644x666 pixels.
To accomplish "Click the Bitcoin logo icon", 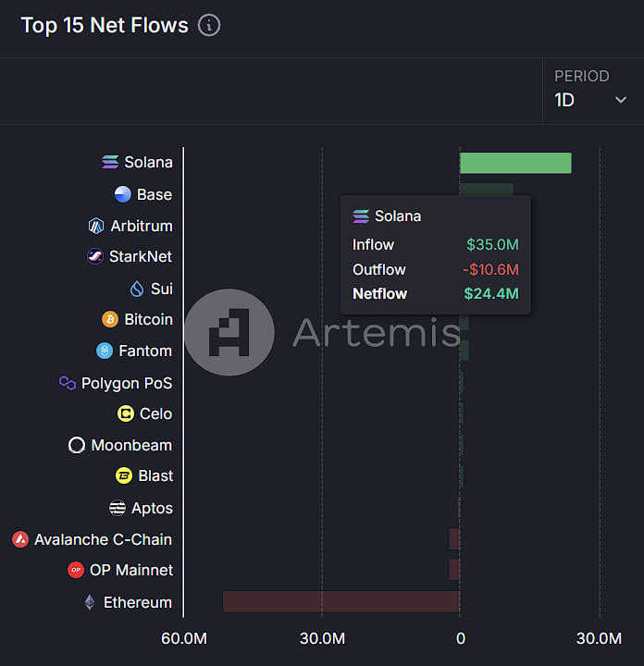I will (110, 319).
